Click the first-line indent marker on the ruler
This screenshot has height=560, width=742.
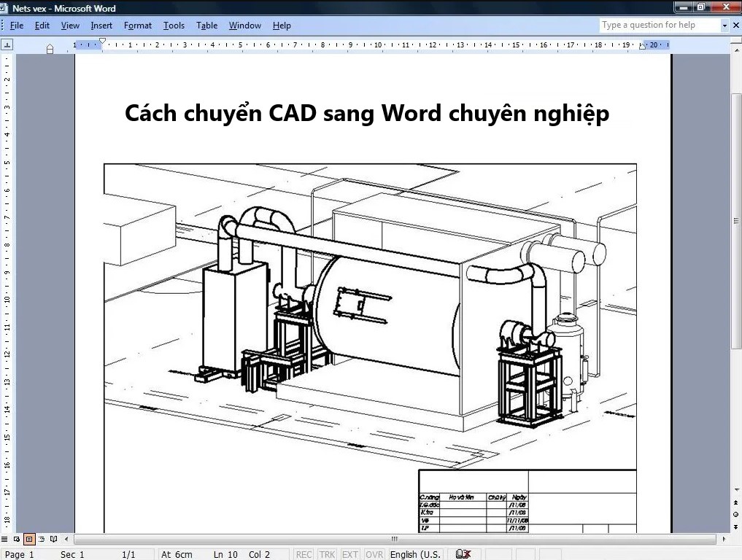(102, 41)
